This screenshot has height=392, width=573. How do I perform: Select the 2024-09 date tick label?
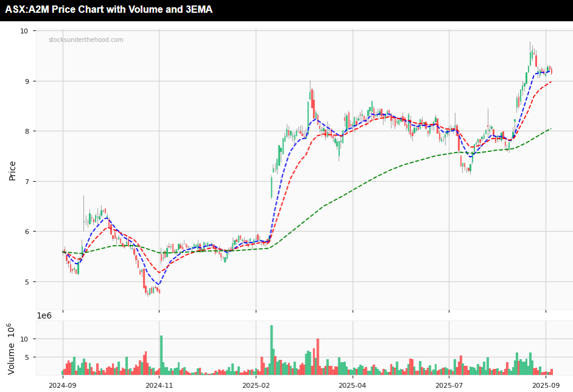[x=63, y=385]
